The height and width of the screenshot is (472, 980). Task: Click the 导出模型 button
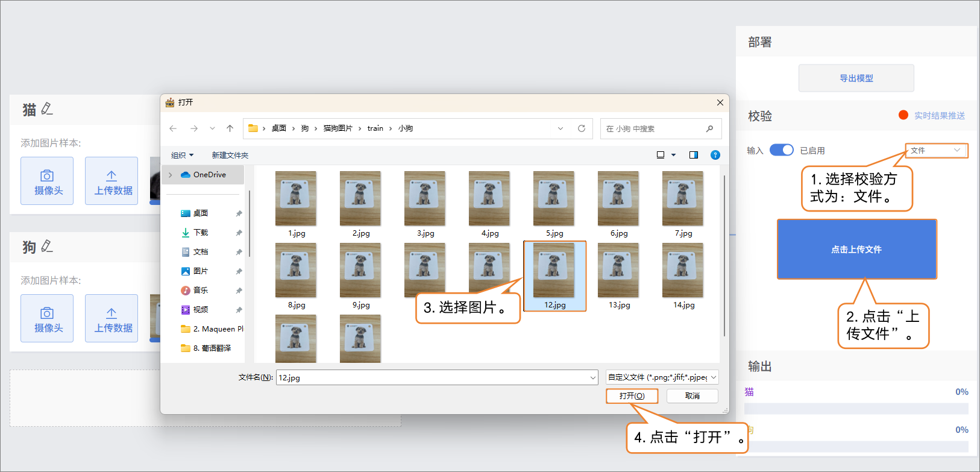[856, 78]
